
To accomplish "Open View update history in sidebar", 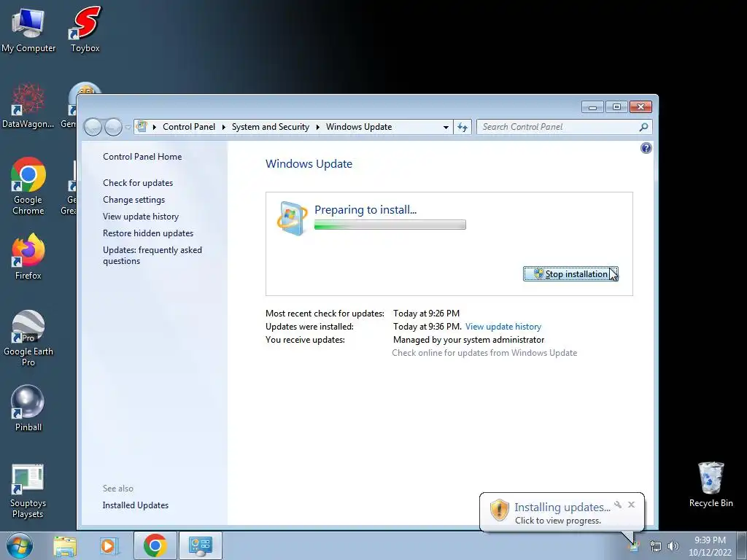I will click(141, 216).
